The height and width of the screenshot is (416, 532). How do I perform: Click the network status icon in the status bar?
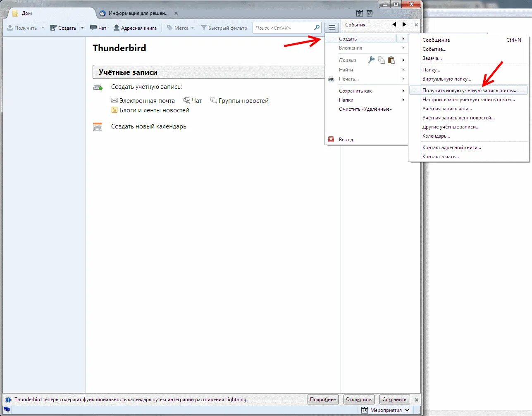[7, 410]
